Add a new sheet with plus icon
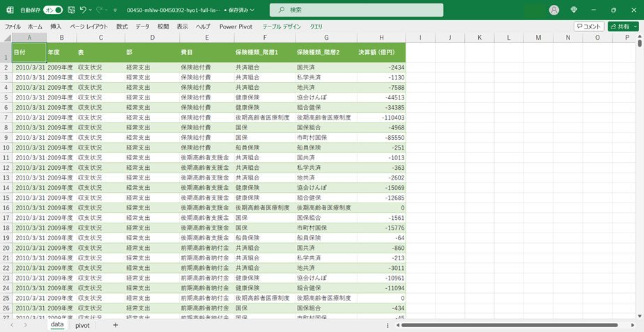The image size is (644, 332). coord(115,325)
